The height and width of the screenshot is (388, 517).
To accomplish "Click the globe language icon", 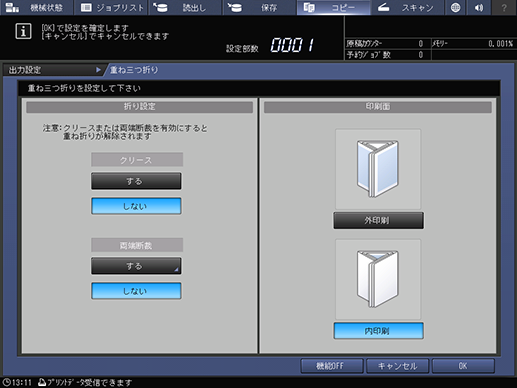I will point(455,7).
